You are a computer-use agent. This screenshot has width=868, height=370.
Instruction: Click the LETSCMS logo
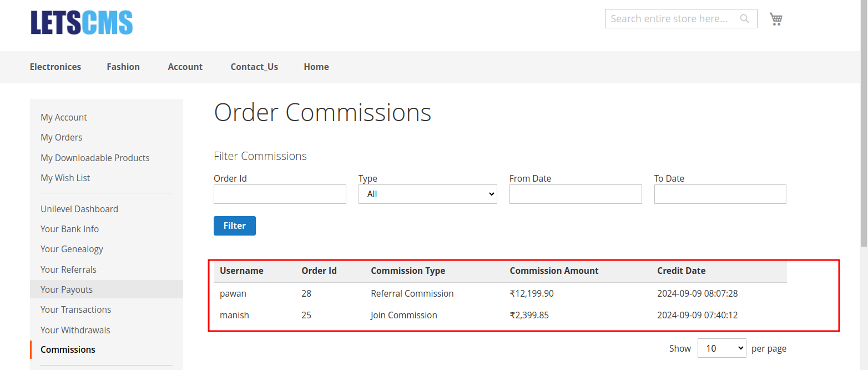[82, 23]
